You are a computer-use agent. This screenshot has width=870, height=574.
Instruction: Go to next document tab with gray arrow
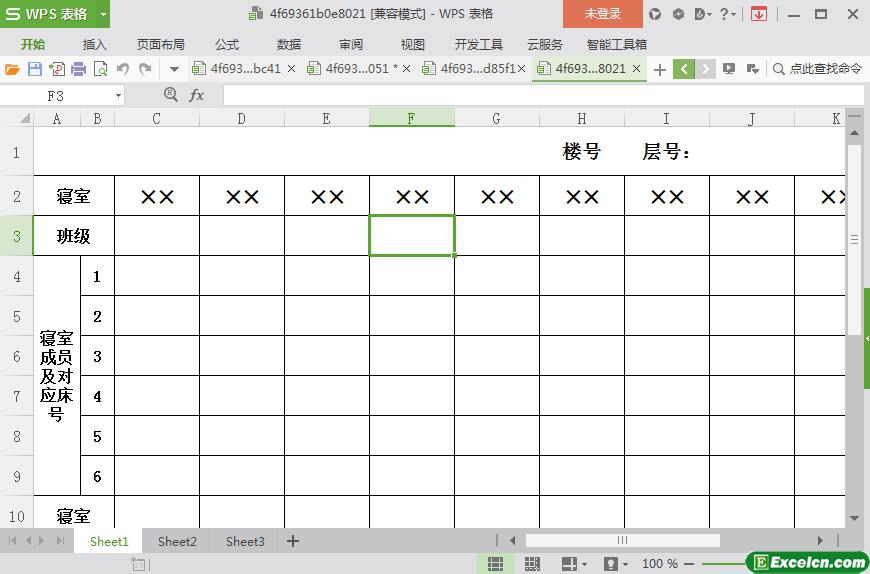[x=705, y=69]
